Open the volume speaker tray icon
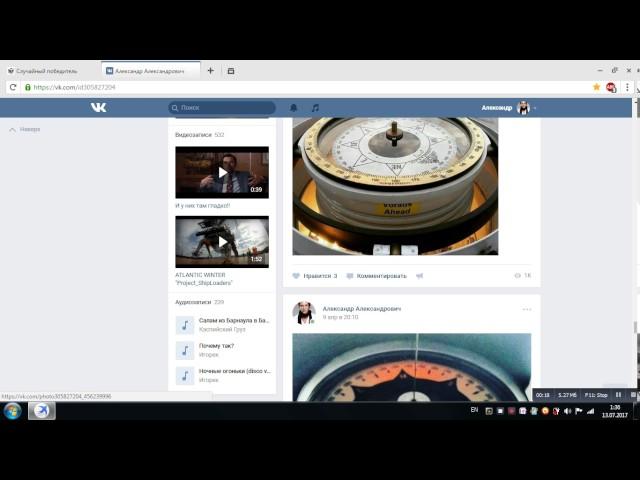Image resolution: width=640 pixels, height=480 pixels. 567,411
